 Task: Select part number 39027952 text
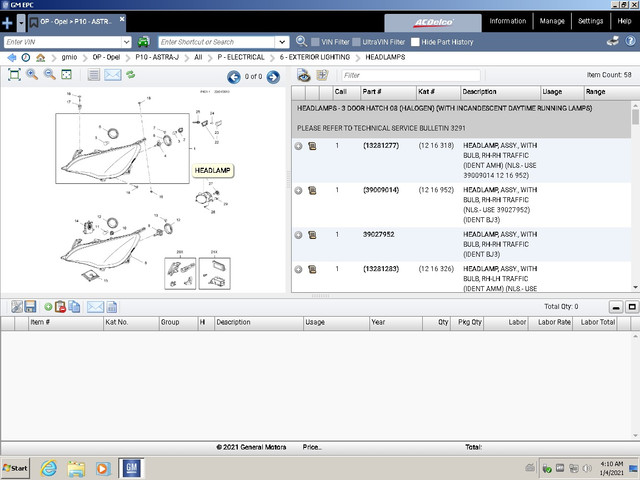pos(378,234)
